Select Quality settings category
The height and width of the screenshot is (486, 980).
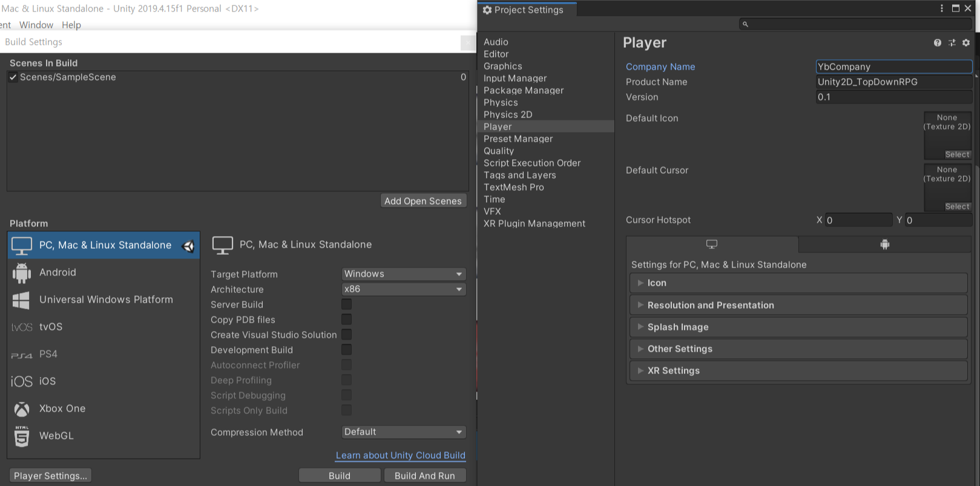pos(499,151)
